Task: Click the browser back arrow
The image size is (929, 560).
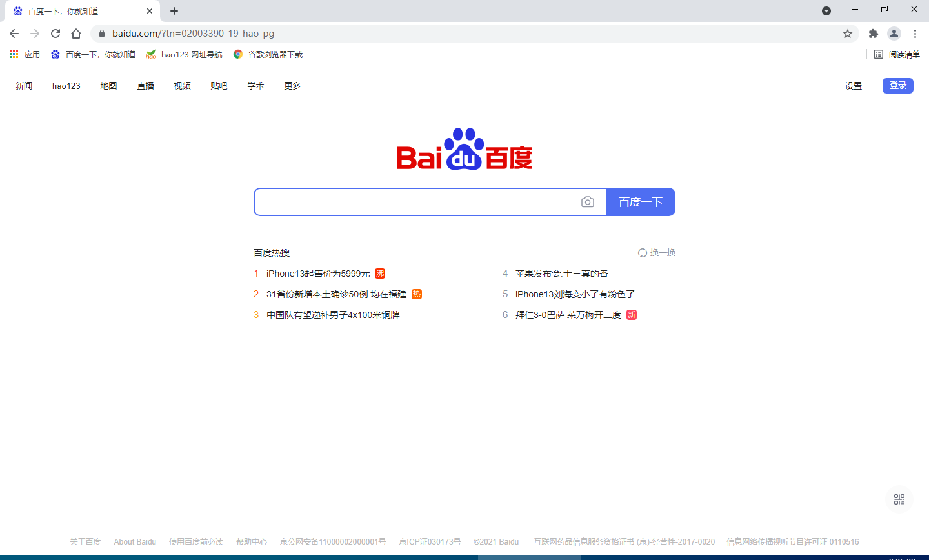Action: pos(14,34)
